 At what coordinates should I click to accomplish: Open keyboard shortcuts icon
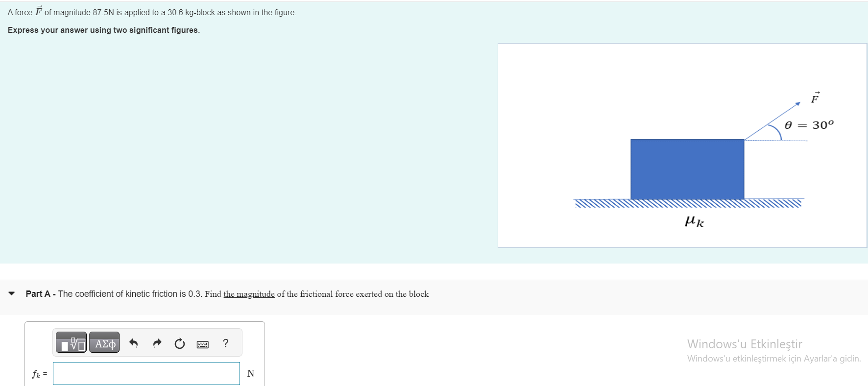click(203, 344)
